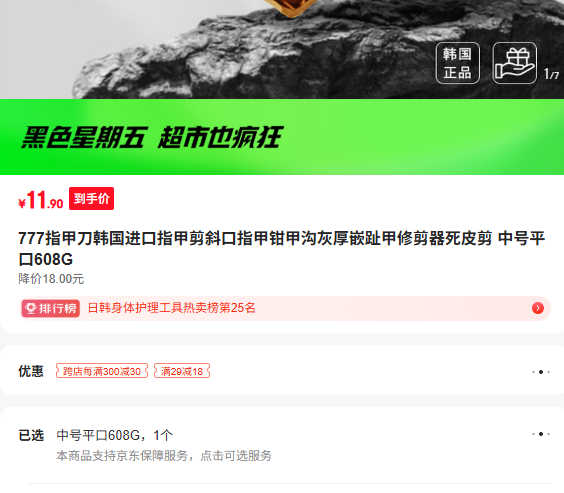Viewport: 564px width, 493px height.
Task: Click the 1/7 image counter
Action: click(x=551, y=74)
